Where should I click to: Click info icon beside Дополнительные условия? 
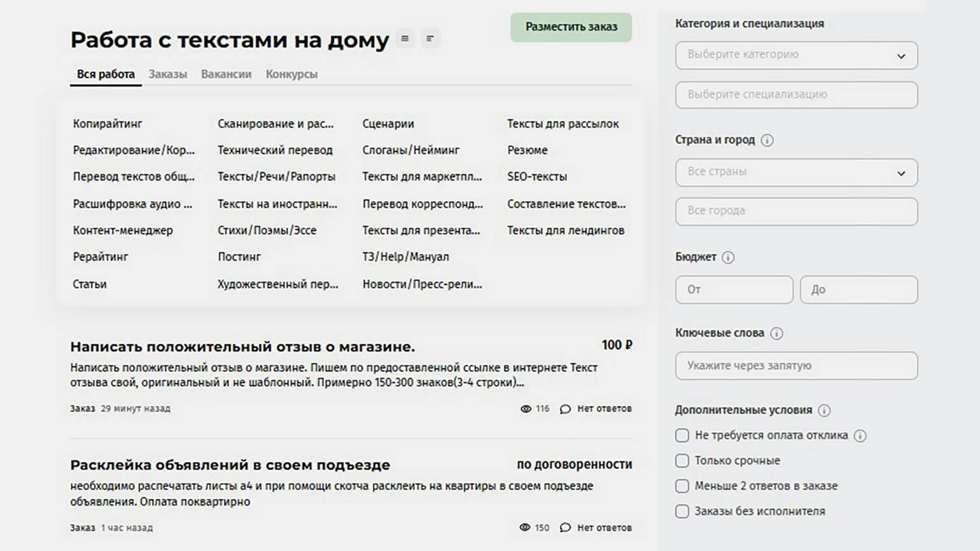pos(824,410)
